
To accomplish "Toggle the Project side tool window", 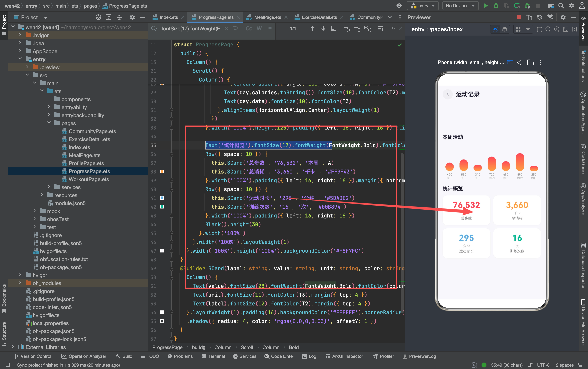I will click(x=4, y=25).
